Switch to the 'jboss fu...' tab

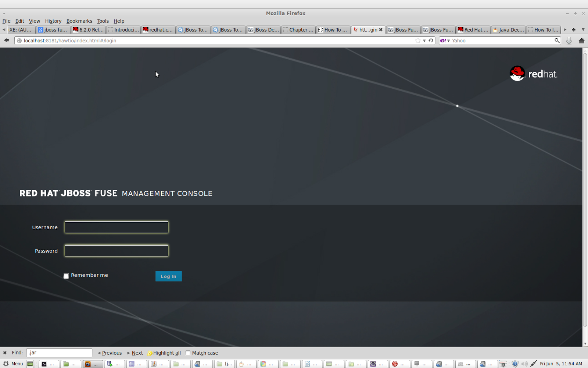53,30
